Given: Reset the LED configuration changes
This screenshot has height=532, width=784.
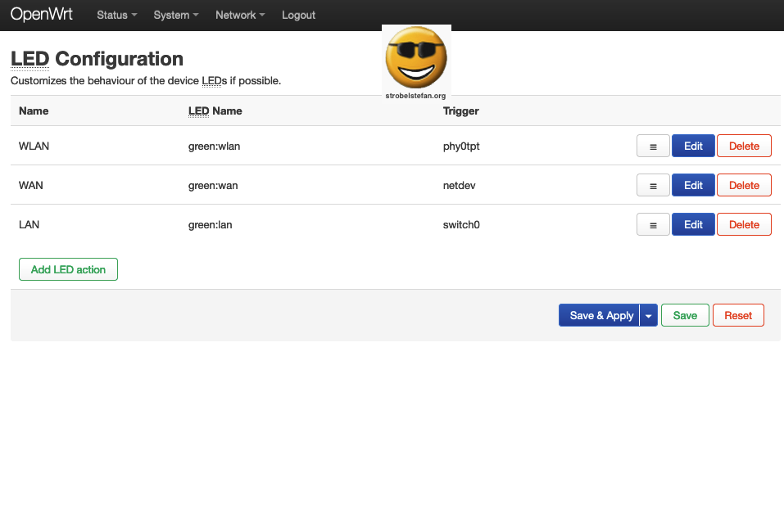Looking at the screenshot, I should [738, 316].
